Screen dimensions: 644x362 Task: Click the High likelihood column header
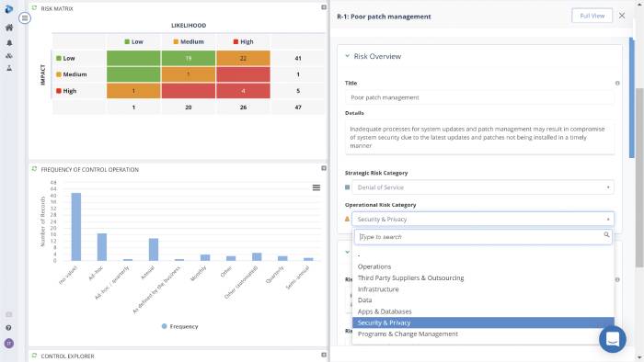[243, 42]
